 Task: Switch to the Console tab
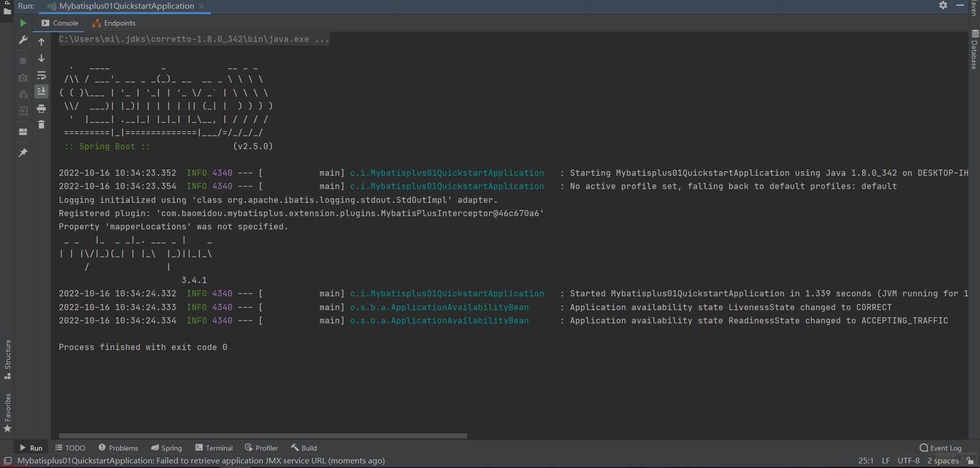pyautogui.click(x=60, y=23)
